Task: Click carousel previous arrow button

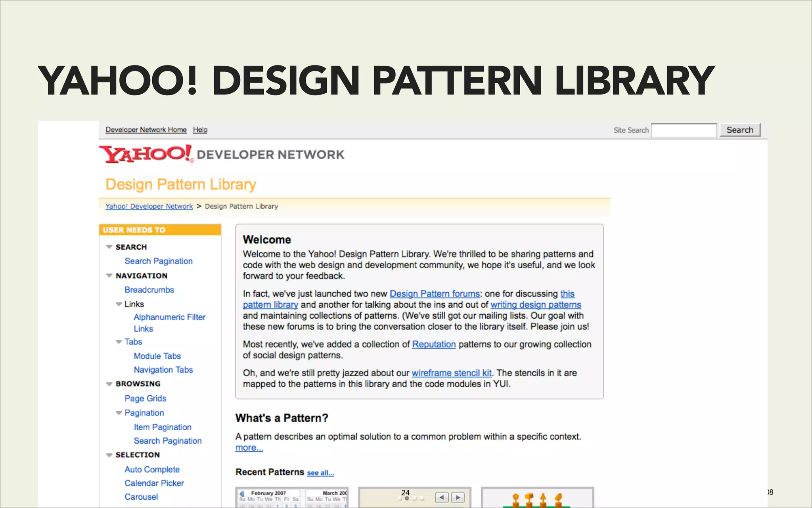Action: [442, 498]
